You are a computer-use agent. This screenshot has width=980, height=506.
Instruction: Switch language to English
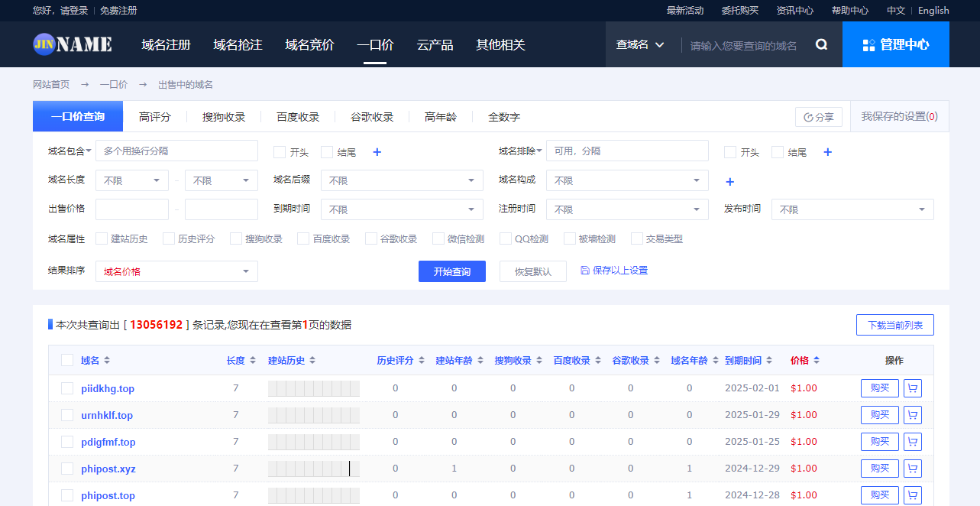pyautogui.click(x=933, y=11)
